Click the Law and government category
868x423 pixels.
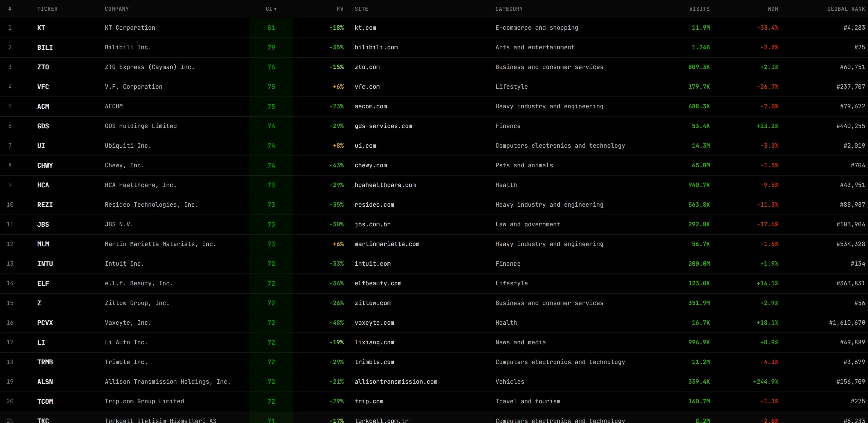(x=528, y=225)
